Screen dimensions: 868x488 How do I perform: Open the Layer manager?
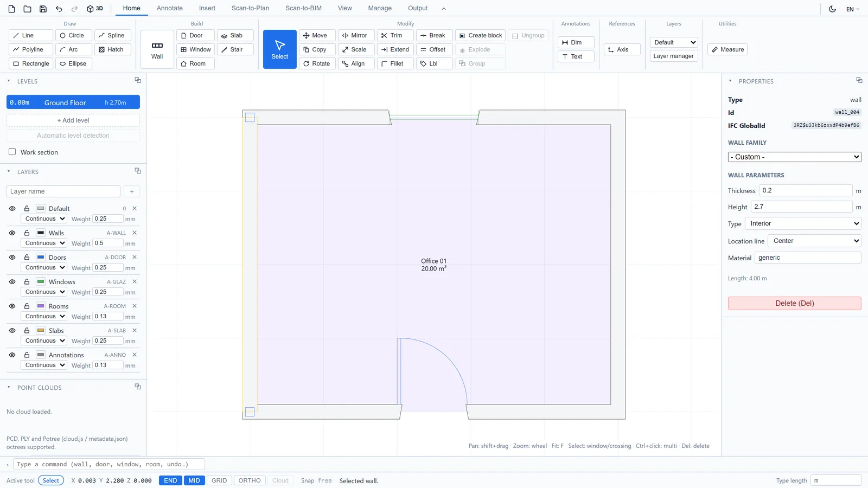(x=673, y=56)
